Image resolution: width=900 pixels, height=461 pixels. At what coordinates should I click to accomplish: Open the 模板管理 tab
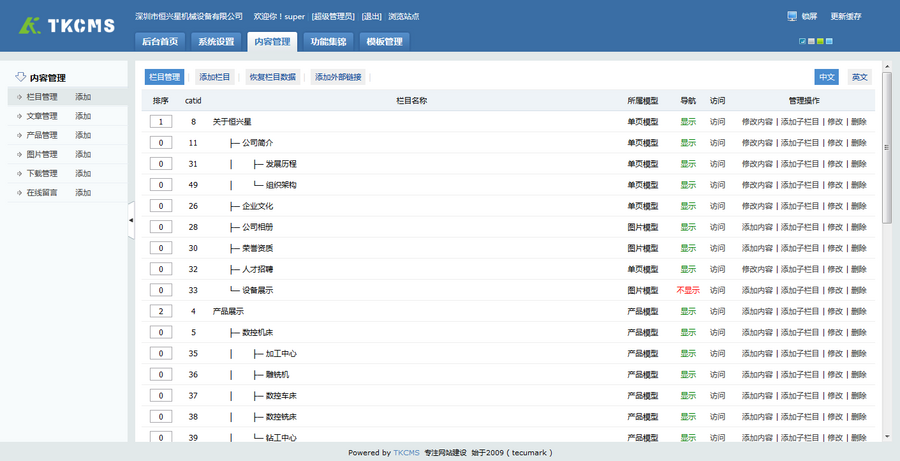pos(385,41)
